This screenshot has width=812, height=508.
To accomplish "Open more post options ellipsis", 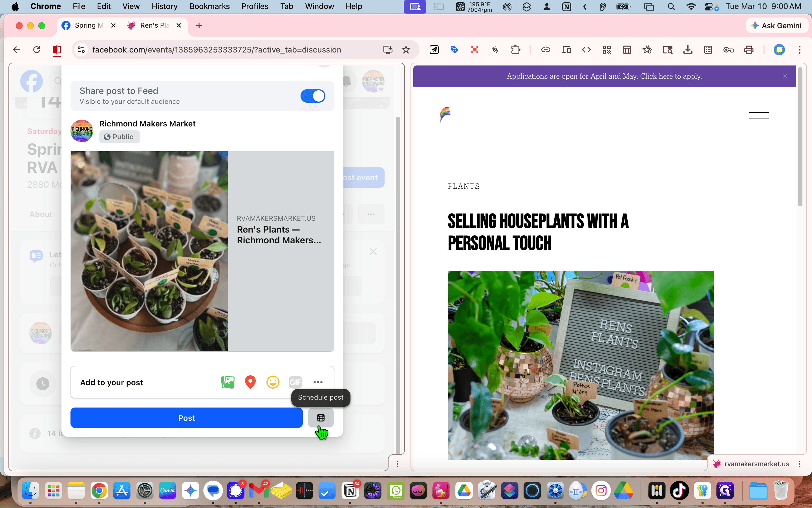I will (318, 382).
